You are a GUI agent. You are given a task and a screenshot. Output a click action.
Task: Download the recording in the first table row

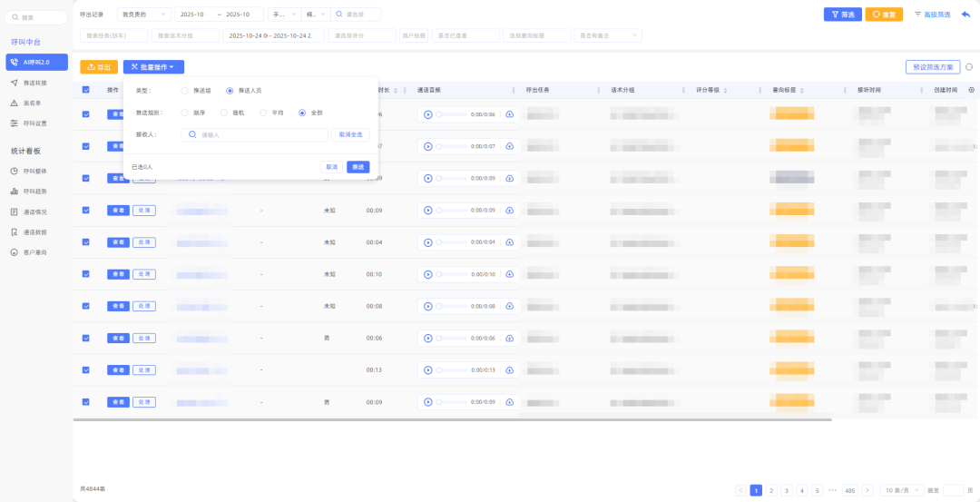(509, 114)
